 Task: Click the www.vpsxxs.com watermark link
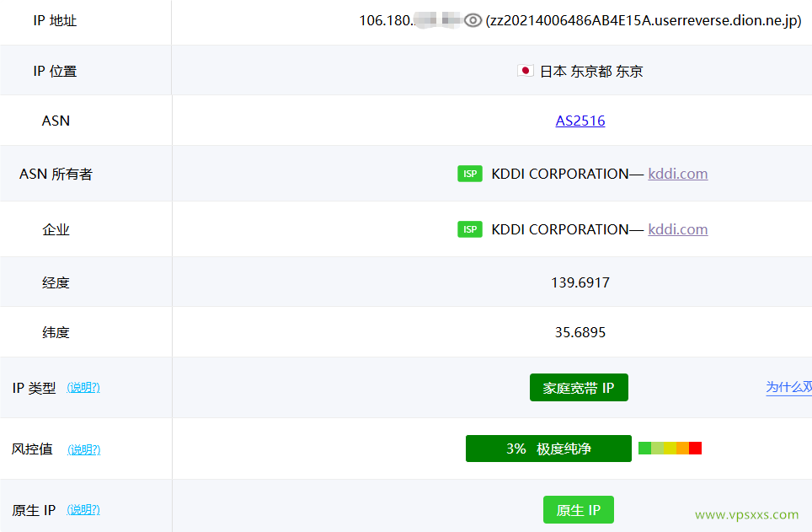[x=745, y=514]
